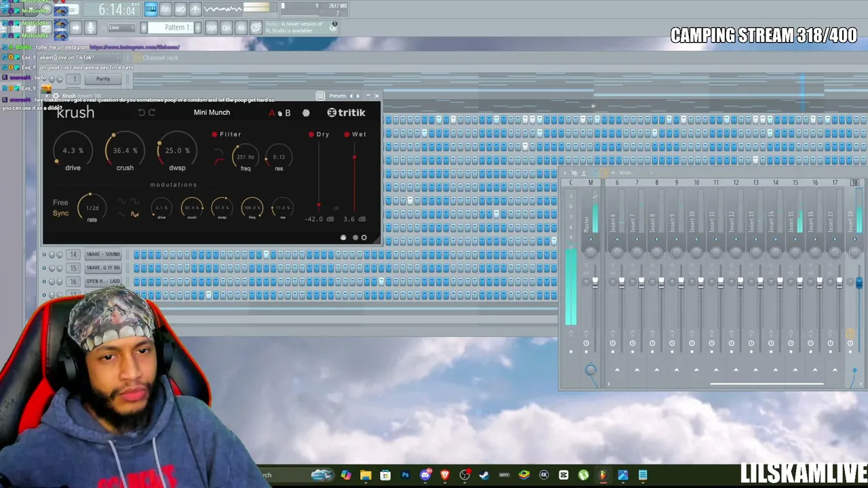Viewport: 868px width, 488px height.
Task: Select the square LFO waveform
Action: point(134,202)
